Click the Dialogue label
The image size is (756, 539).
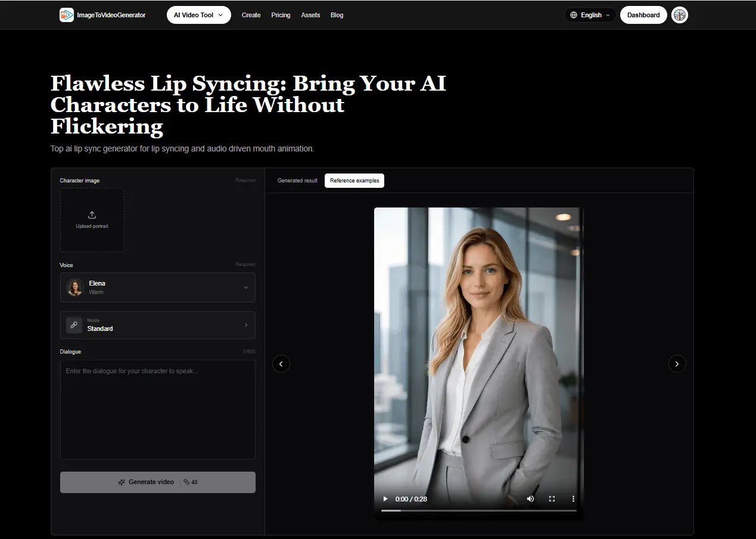click(x=70, y=352)
